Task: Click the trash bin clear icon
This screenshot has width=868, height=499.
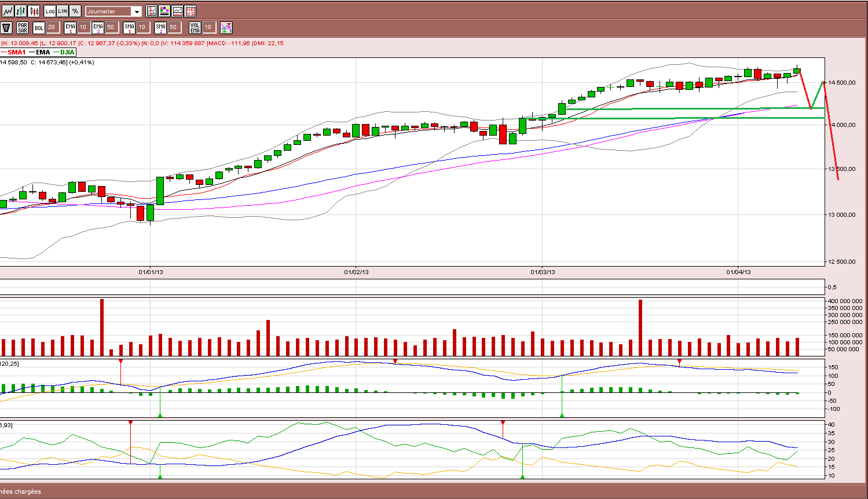Action: coord(6,27)
